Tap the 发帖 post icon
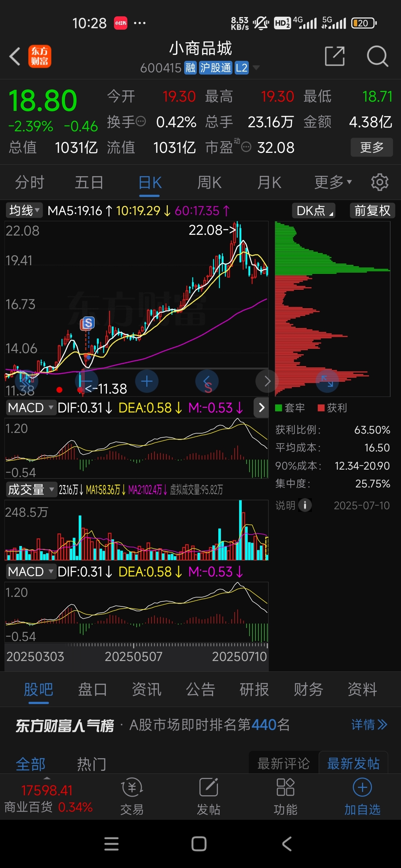 [209, 796]
